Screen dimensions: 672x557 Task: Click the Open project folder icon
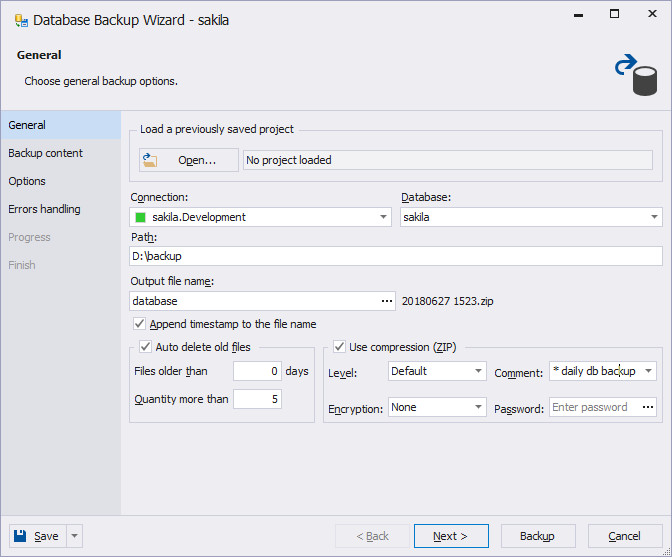[x=150, y=160]
